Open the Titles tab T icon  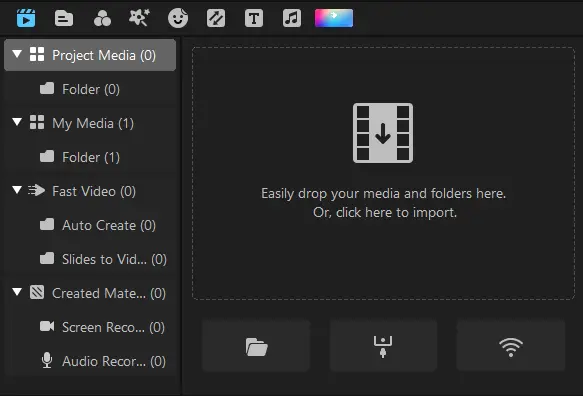click(x=254, y=18)
